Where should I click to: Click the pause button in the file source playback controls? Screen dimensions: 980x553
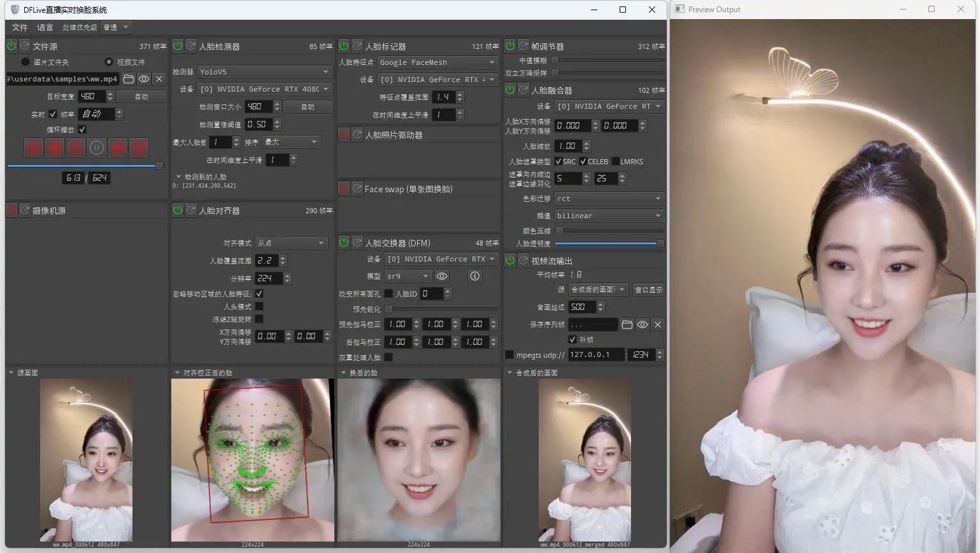[97, 148]
